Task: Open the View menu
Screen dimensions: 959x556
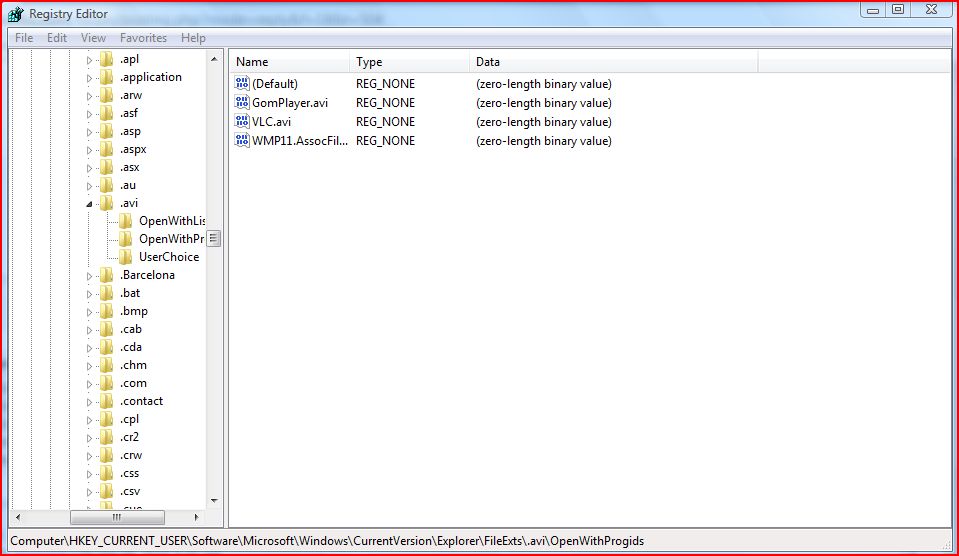Action: [93, 38]
